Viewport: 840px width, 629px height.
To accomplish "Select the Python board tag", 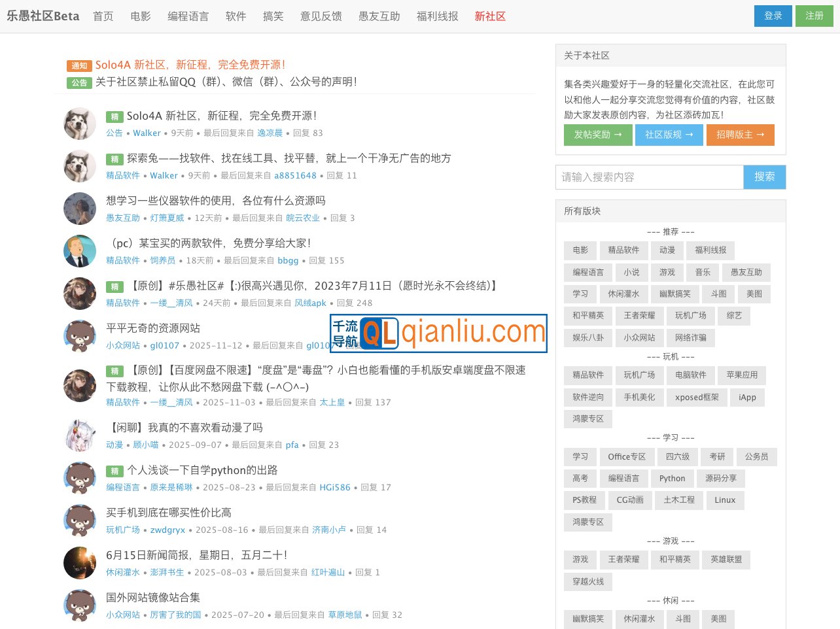I will coord(672,479).
